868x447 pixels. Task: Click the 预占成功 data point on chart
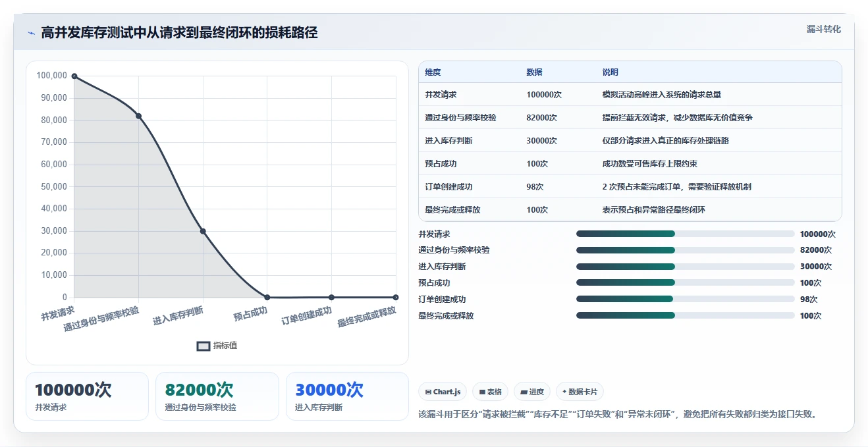click(x=267, y=298)
